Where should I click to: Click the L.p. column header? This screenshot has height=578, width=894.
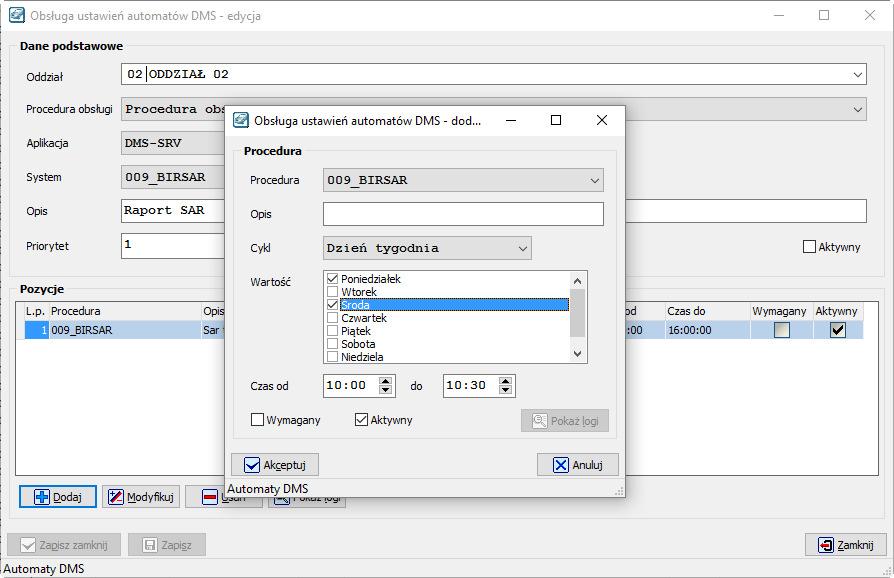pyautogui.click(x=35, y=311)
